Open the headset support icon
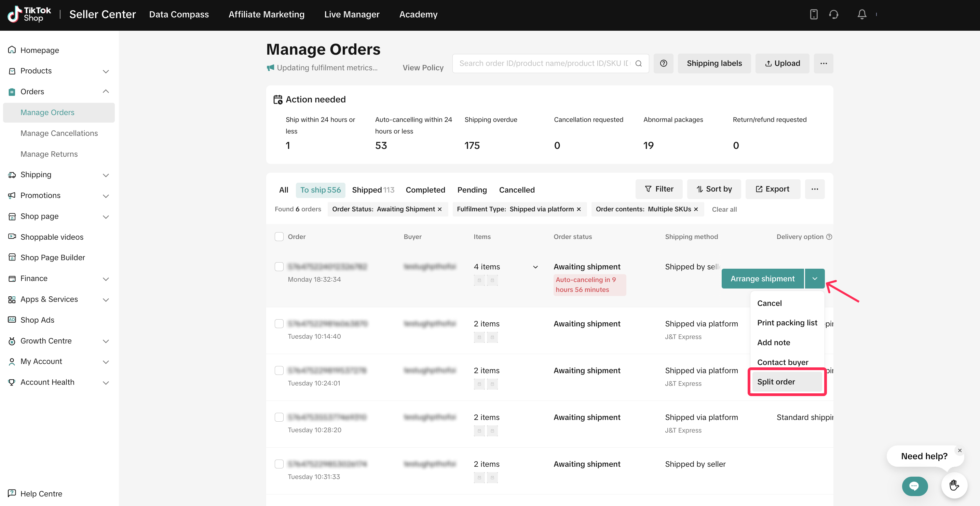Screen dimensions: 980x506 pyautogui.click(x=833, y=14)
